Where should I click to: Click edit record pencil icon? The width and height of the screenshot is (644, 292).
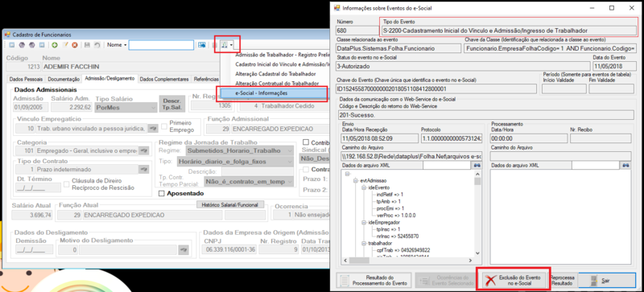click(65, 45)
